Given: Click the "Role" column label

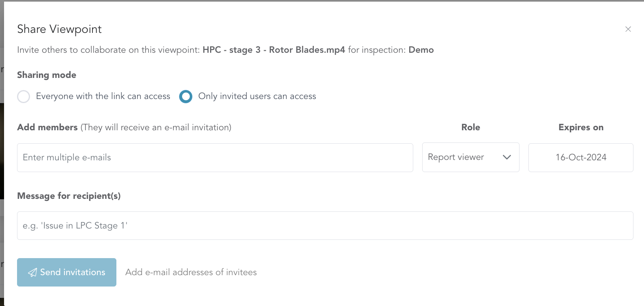Looking at the screenshot, I should coord(470,127).
